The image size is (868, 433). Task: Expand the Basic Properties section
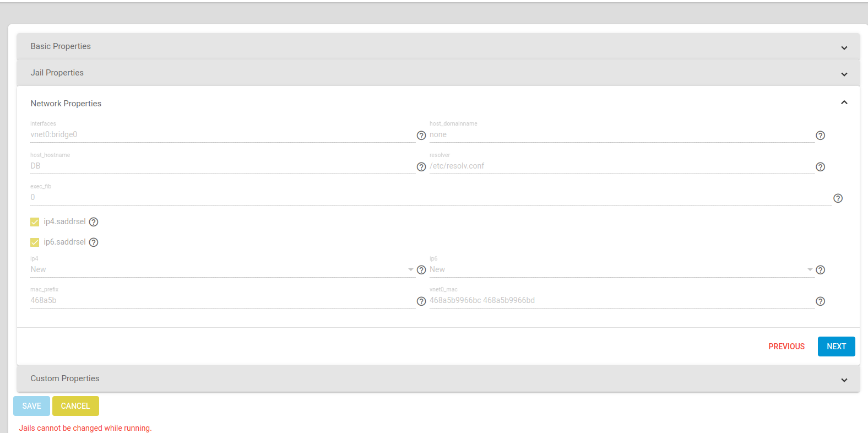(x=438, y=46)
